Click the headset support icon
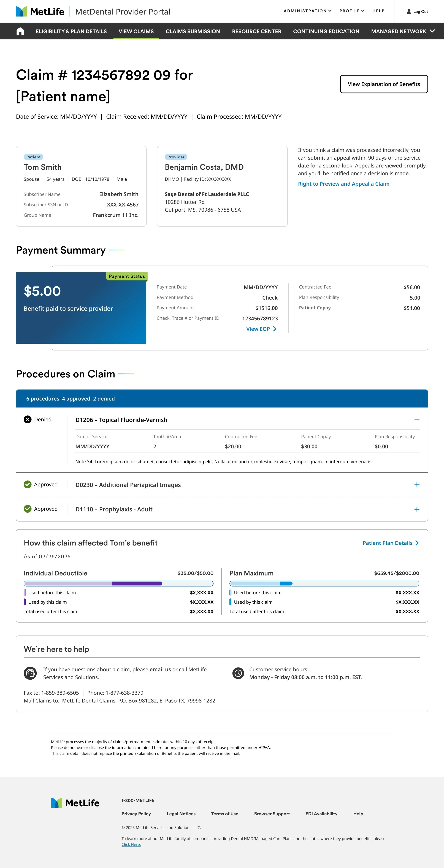This screenshot has height=868, width=444. coord(30,673)
